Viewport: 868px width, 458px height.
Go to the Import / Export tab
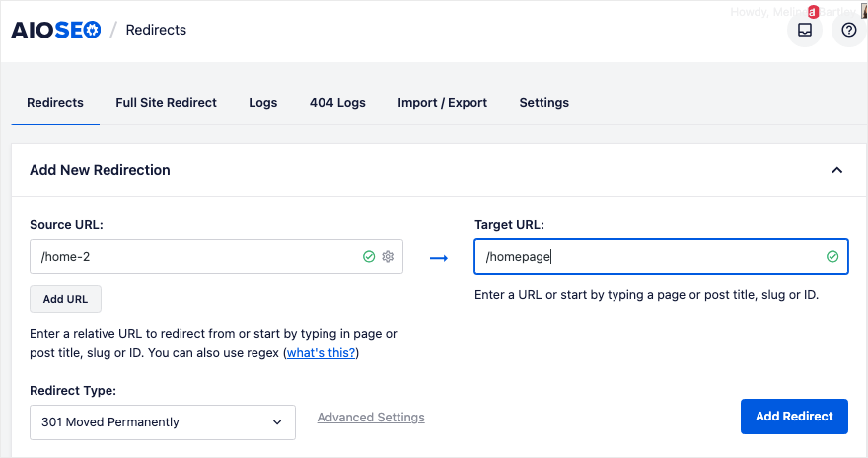click(x=442, y=103)
